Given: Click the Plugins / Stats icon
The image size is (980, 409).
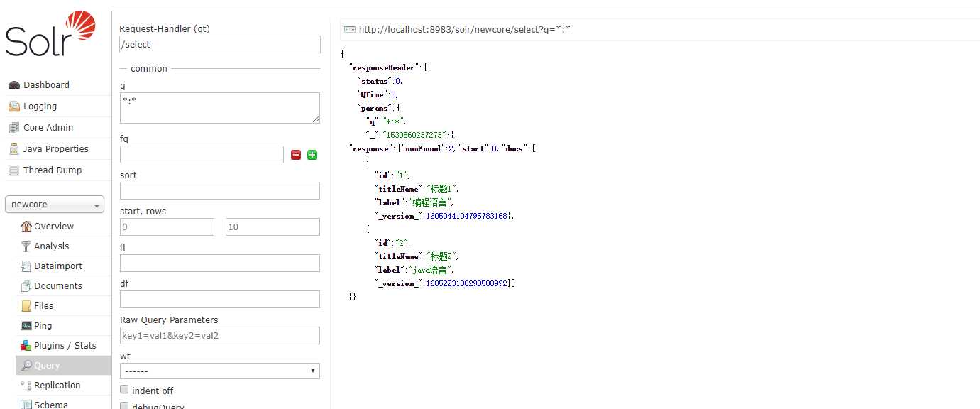Looking at the screenshot, I should click(26, 346).
